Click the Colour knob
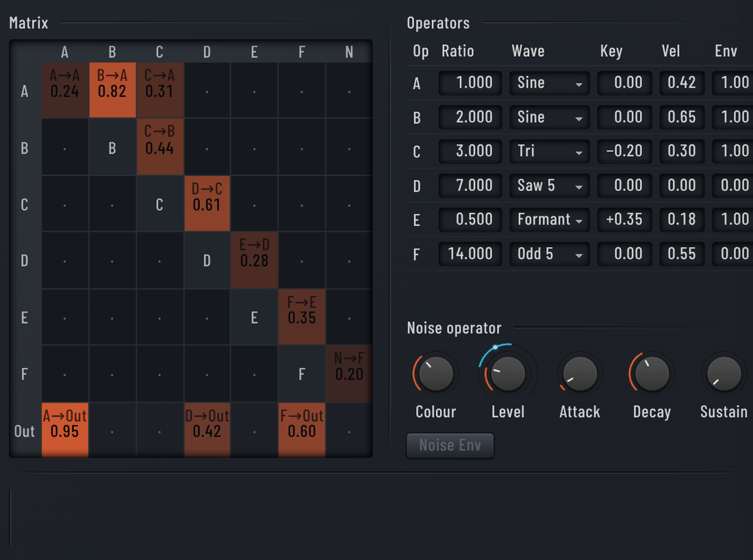The image size is (753, 560). click(436, 374)
